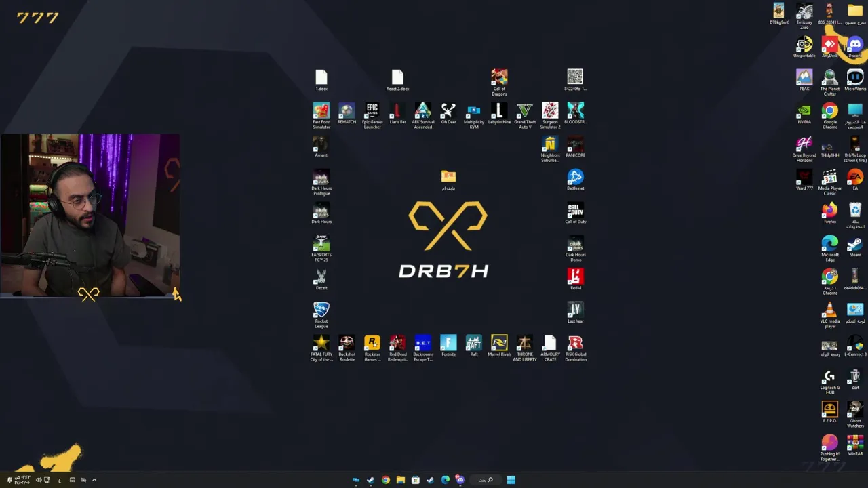
Task: Select Media Player Classic icon
Action: [x=829, y=182]
